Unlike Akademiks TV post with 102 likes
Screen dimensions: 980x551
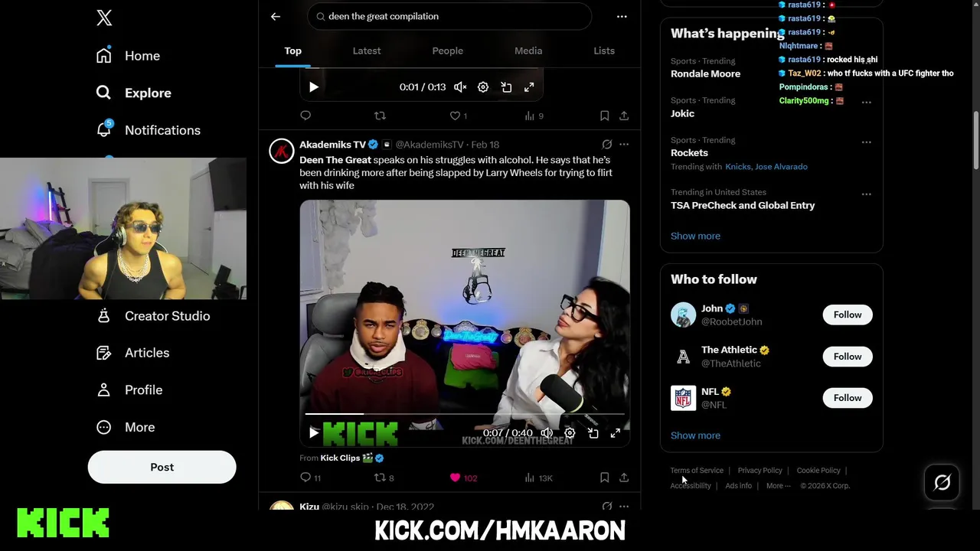click(x=463, y=478)
